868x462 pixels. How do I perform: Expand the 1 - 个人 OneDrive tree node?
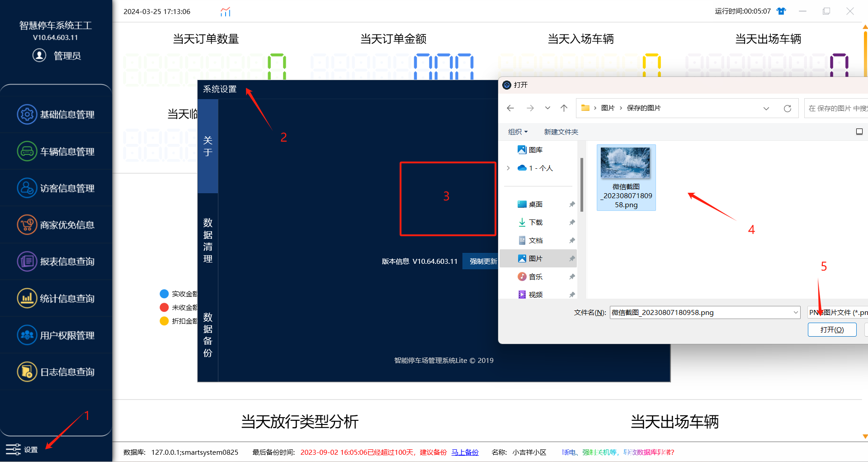tap(509, 168)
